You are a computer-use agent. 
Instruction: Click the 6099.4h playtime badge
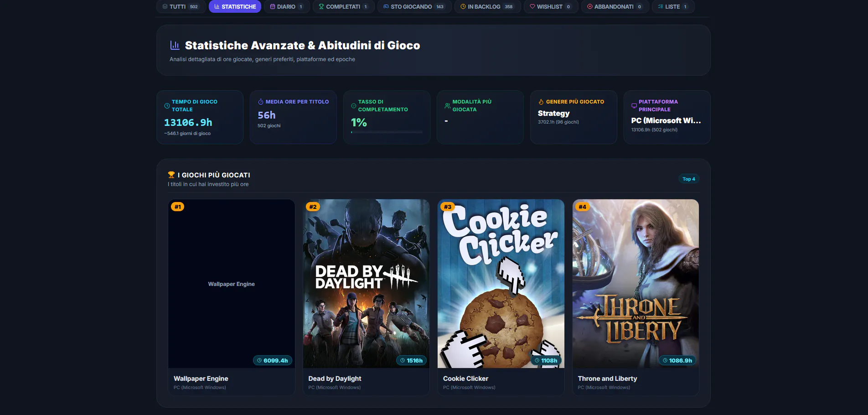point(273,360)
